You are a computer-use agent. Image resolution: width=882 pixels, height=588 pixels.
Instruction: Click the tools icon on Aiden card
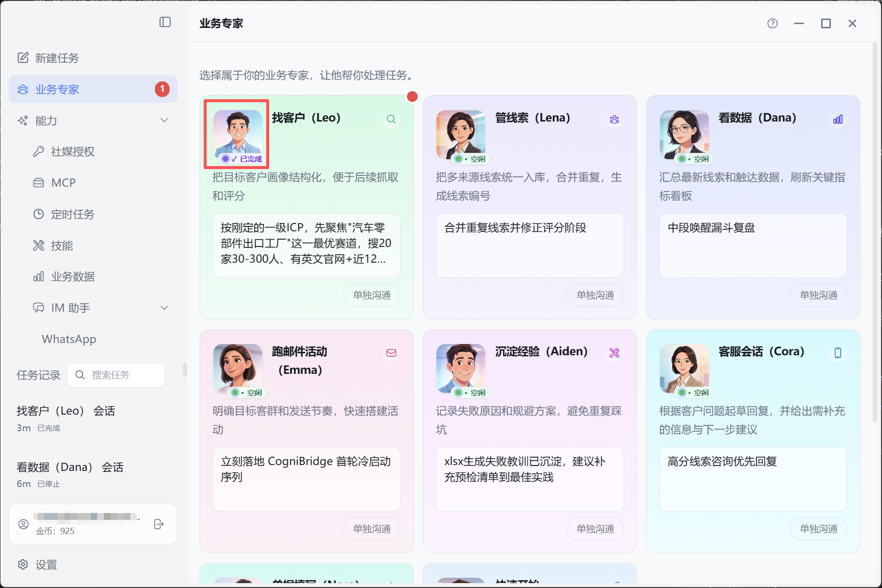[614, 353]
